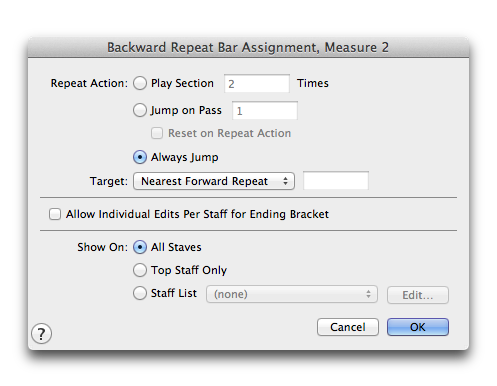Cancel the repeat bar assignment dialog
The width and height of the screenshot is (497, 386).
348,327
